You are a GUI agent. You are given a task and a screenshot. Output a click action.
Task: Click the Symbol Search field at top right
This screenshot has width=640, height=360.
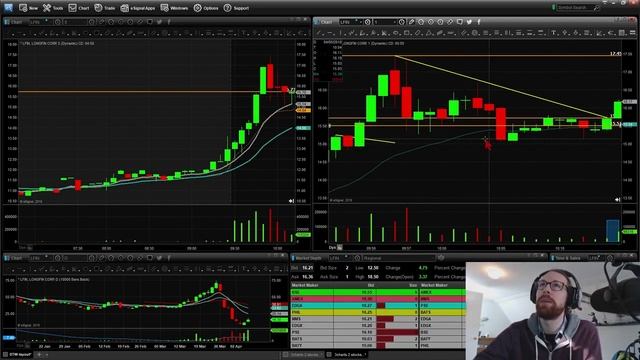pos(578,7)
